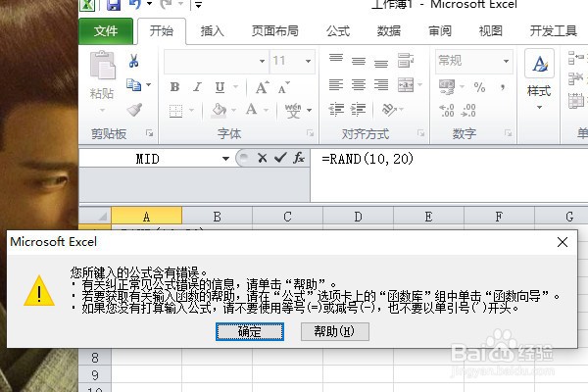Click the Save icon in quick access toolbar
The image size is (588, 392).
114,5
